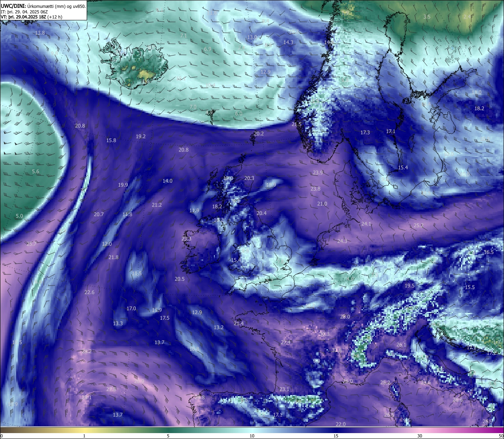504x439 pixels.
Task: Click the 27.8 value in the southwest
Action: [x=111, y=389]
